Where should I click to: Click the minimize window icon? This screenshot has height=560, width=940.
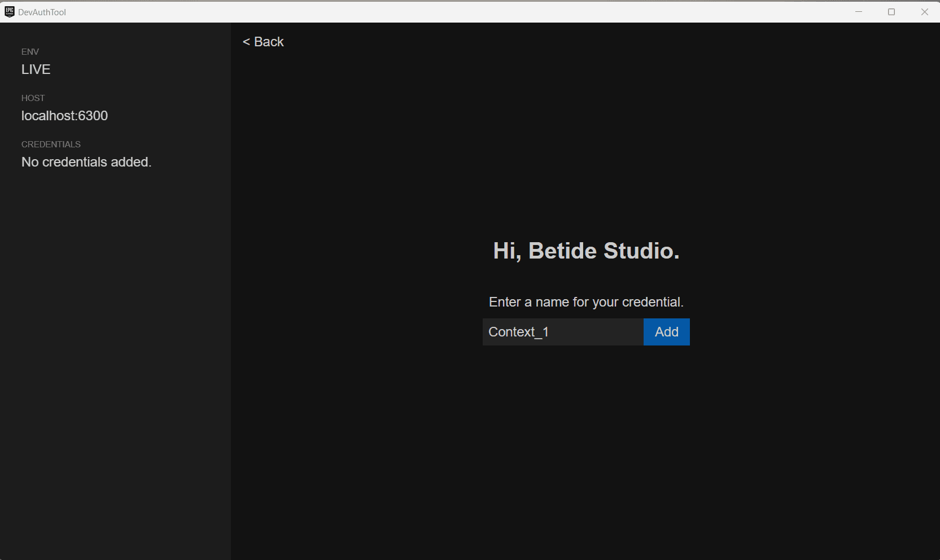pos(859,11)
